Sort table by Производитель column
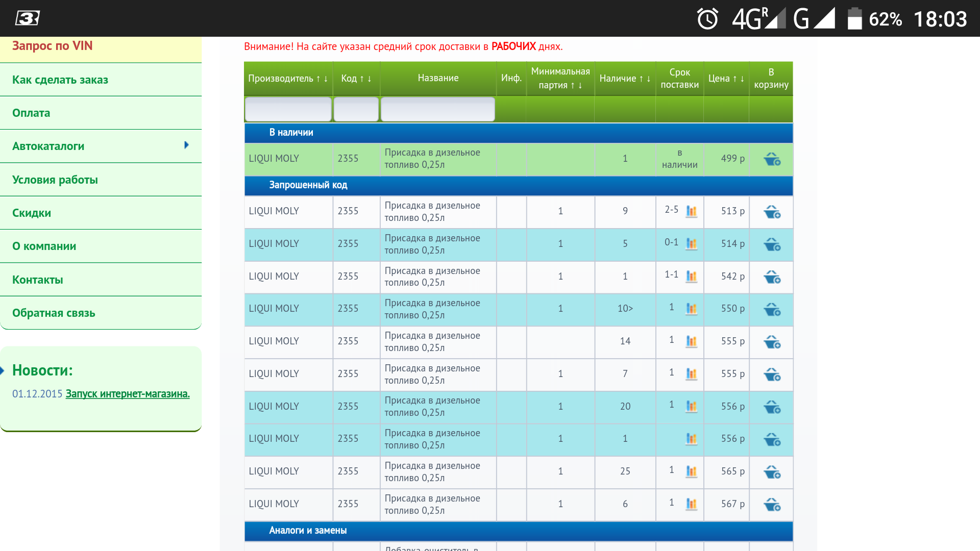This screenshot has height=551, width=980. (288, 79)
